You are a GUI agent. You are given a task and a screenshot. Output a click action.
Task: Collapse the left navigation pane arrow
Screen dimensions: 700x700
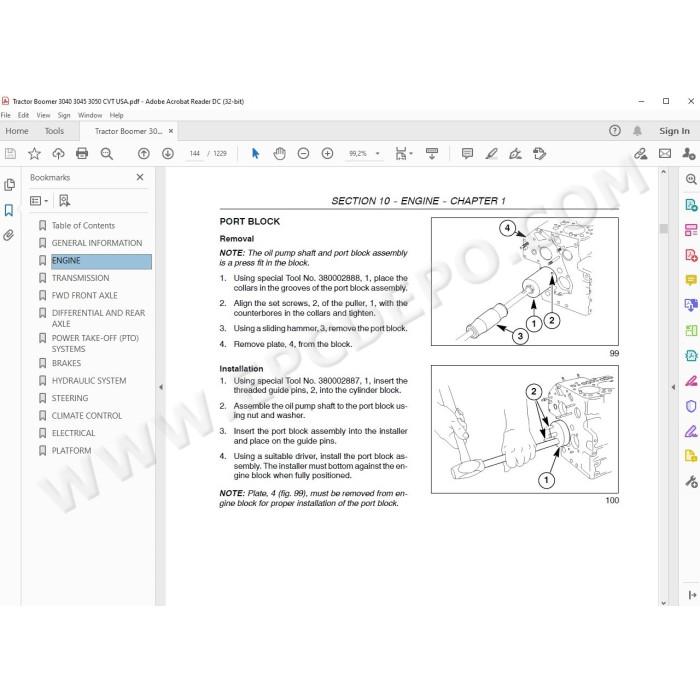click(x=161, y=387)
